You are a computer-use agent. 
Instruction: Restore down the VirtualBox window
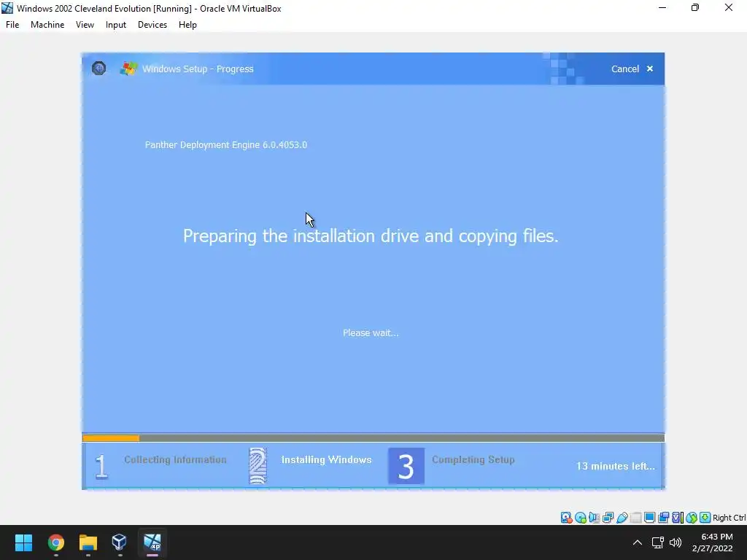coord(695,7)
